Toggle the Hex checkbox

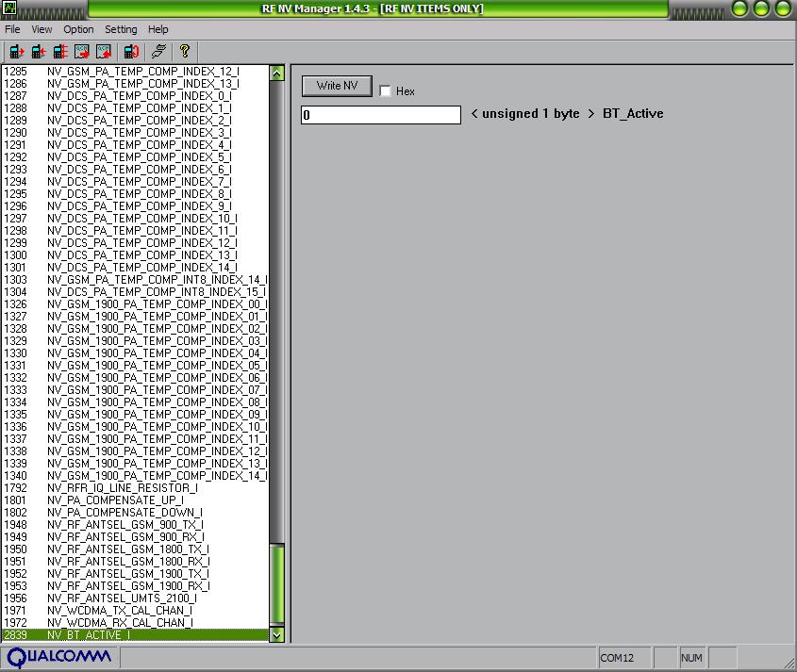(x=385, y=90)
